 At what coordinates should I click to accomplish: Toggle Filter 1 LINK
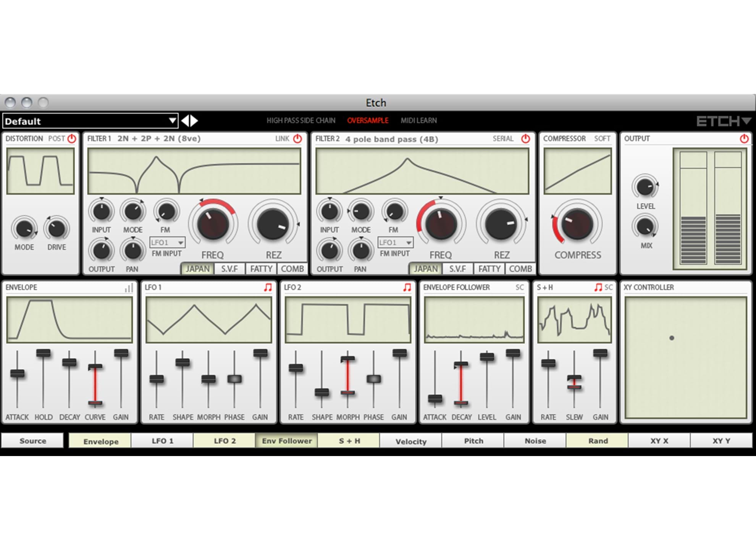[x=282, y=139]
